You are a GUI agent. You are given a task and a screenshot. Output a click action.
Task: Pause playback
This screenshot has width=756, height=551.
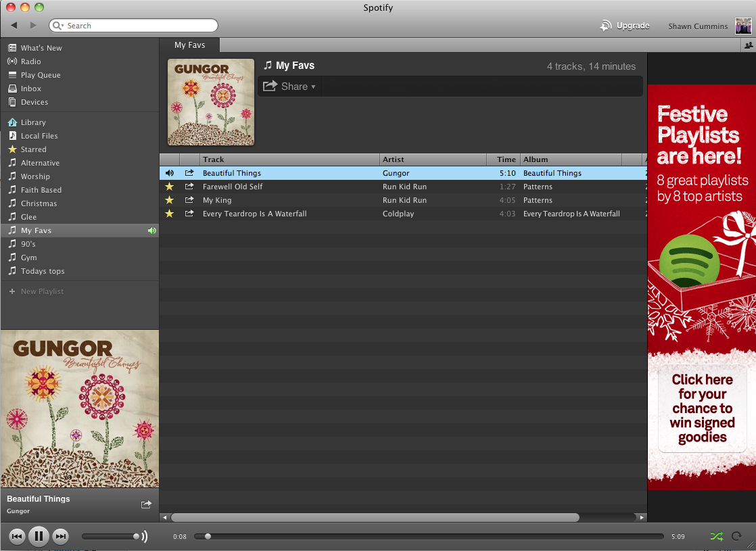39,536
